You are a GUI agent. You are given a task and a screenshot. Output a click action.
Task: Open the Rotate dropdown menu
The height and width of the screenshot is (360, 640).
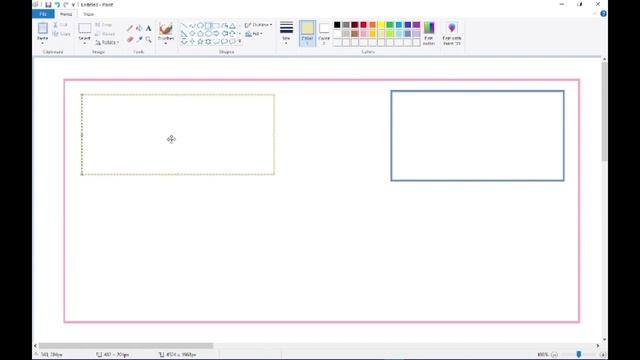coord(107,42)
